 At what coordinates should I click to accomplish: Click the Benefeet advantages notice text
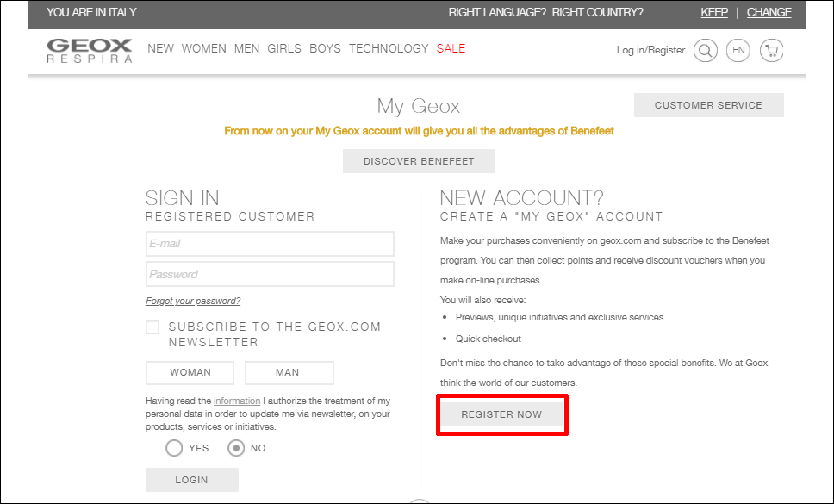(x=419, y=131)
